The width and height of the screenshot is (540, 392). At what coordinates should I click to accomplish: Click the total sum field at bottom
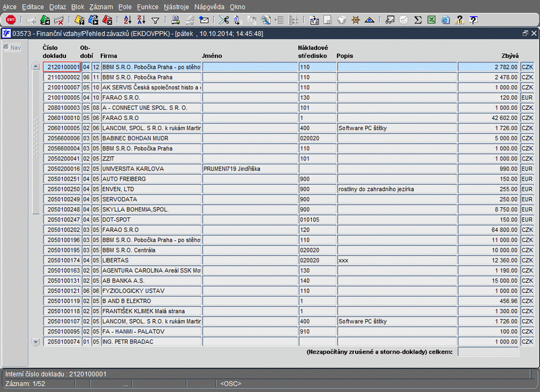488,352
